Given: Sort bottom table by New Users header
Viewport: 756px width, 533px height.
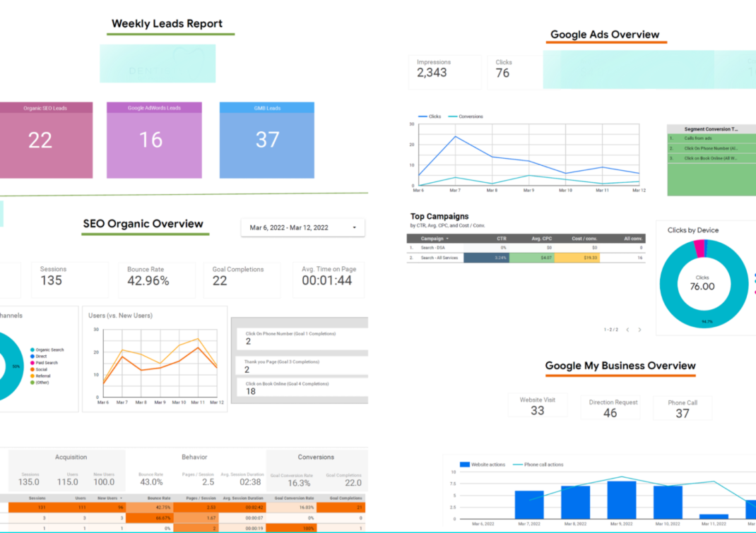Looking at the screenshot, I should coord(110,498).
